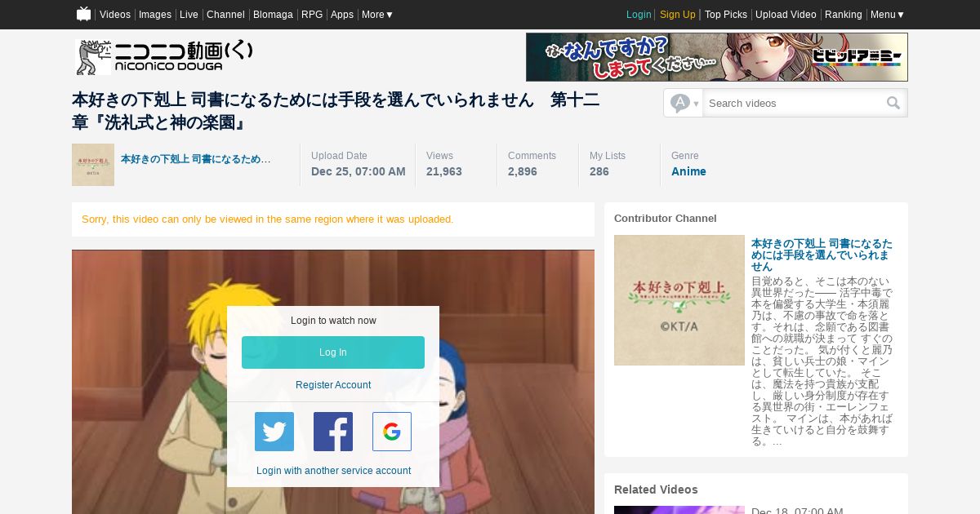
Task: Click the Comments count 2,896
Action: [x=523, y=171]
